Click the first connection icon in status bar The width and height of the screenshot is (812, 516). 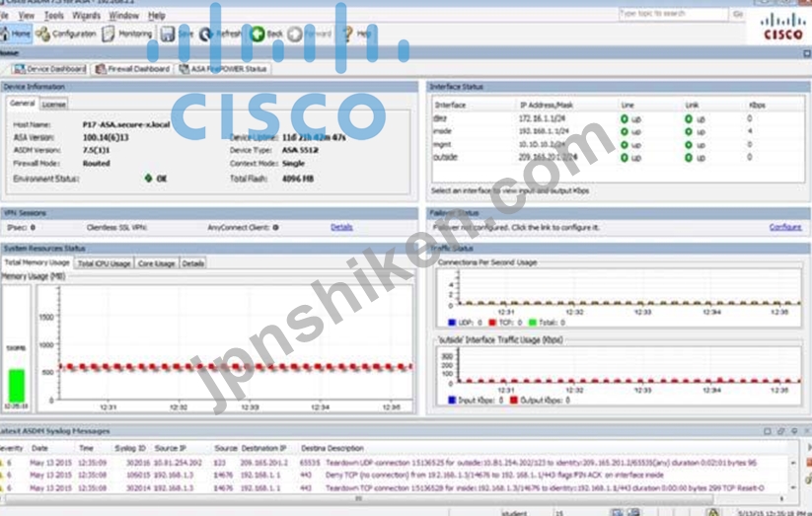click(617, 512)
